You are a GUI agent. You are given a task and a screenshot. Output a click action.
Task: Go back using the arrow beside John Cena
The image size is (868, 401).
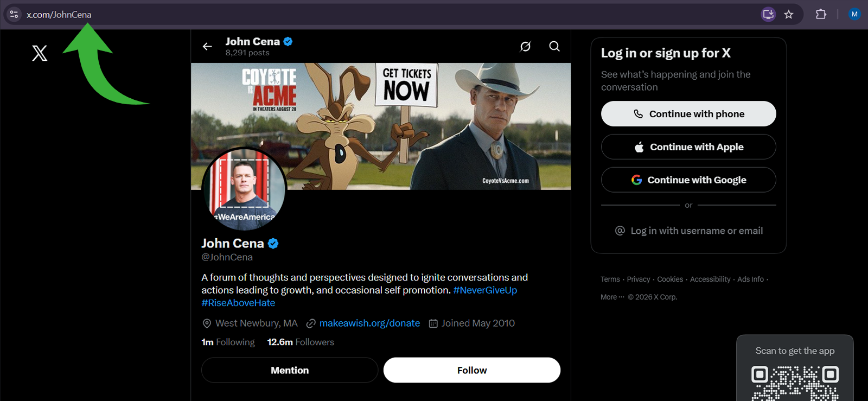click(207, 47)
